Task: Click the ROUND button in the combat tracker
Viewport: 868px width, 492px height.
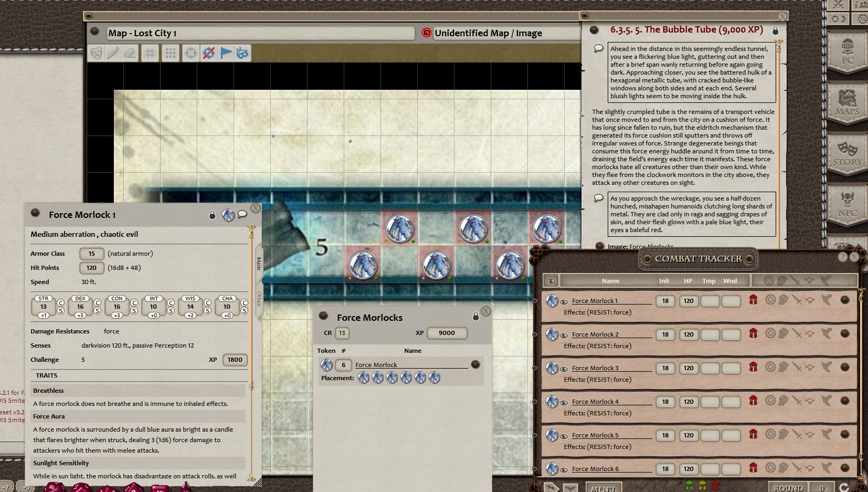Action: 788,487
